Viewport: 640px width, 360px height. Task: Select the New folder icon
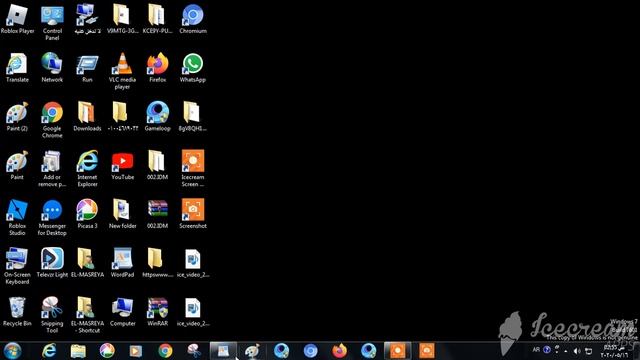[122, 214]
